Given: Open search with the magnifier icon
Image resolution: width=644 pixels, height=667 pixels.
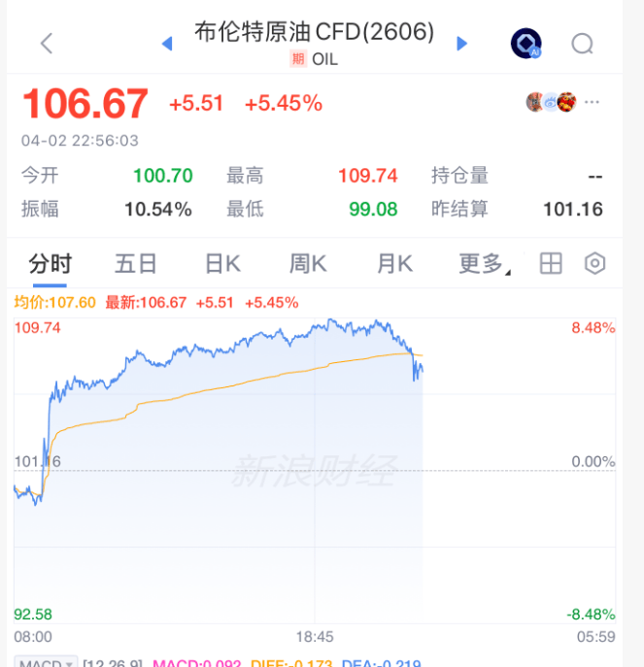Looking at the screenshot, I should [x=582, y=43].
